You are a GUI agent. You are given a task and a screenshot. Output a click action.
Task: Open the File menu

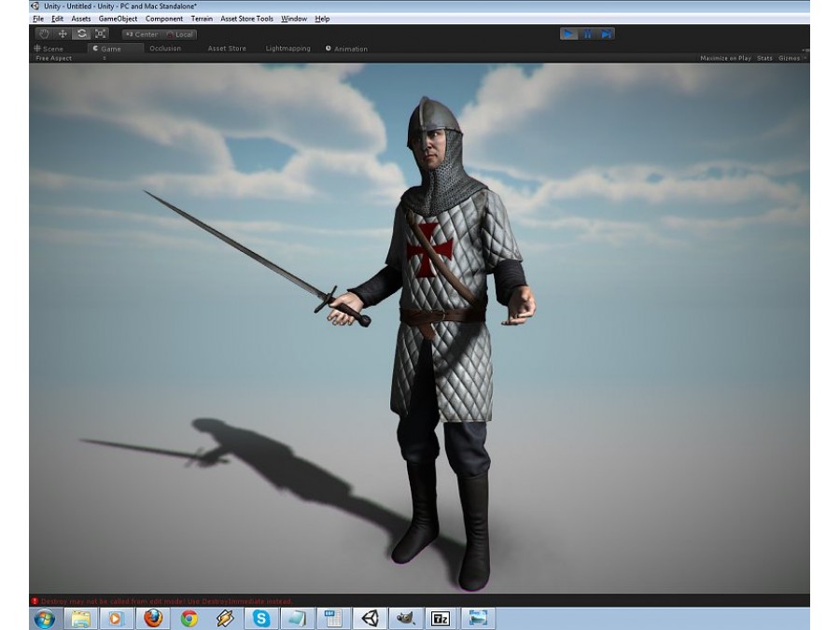pyautogui.click(x=38, y=19)
